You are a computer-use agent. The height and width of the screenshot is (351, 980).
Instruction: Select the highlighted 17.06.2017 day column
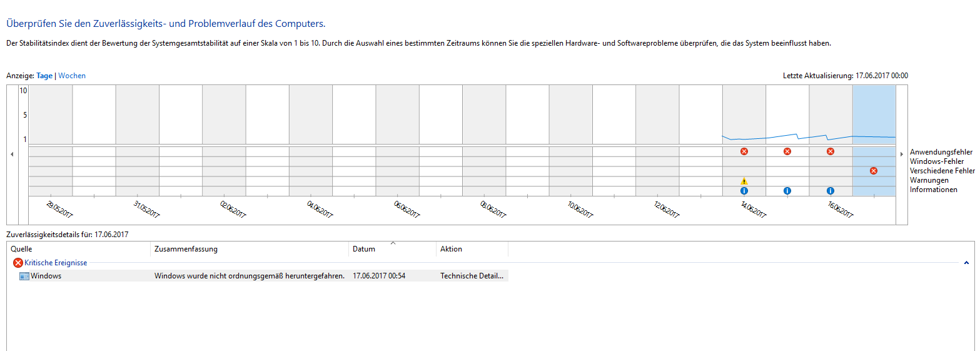click(874, 140)
